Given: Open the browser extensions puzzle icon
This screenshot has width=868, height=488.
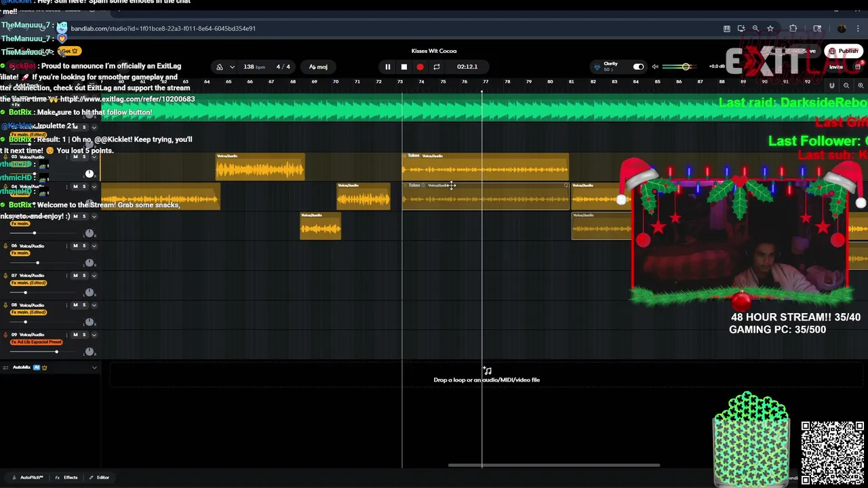Looking at the screenshot, I should tap(793, 28).
